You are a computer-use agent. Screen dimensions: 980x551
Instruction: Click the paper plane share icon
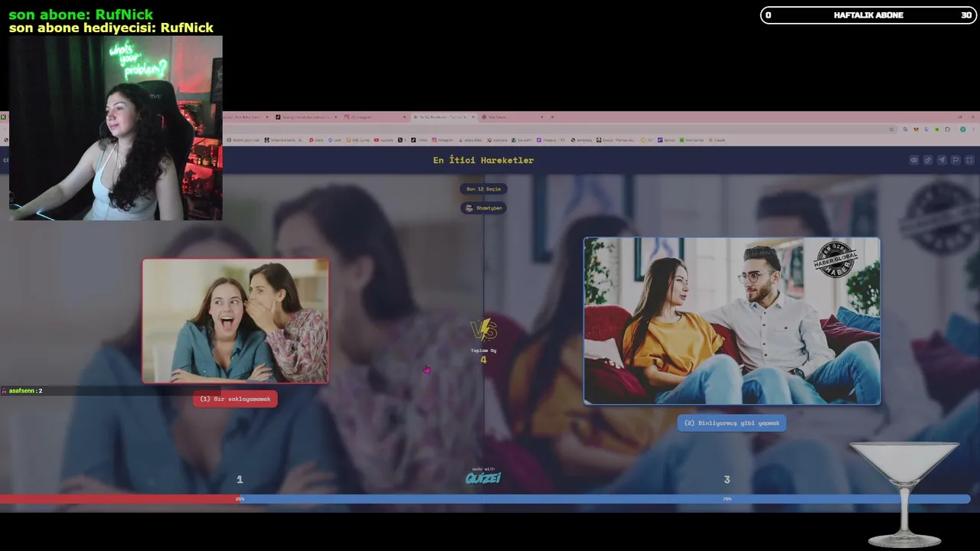coord(942,161)
